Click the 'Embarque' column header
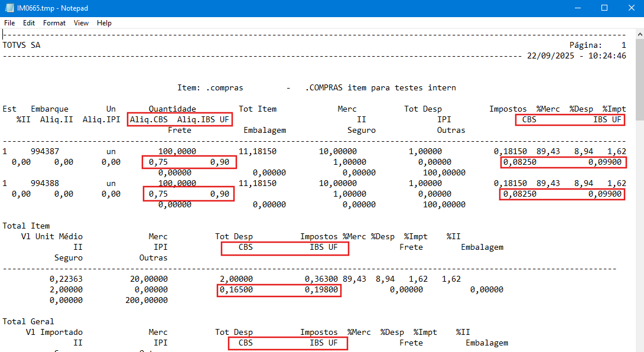The width and height of the screenshot is (644, 352). (50, 109)
